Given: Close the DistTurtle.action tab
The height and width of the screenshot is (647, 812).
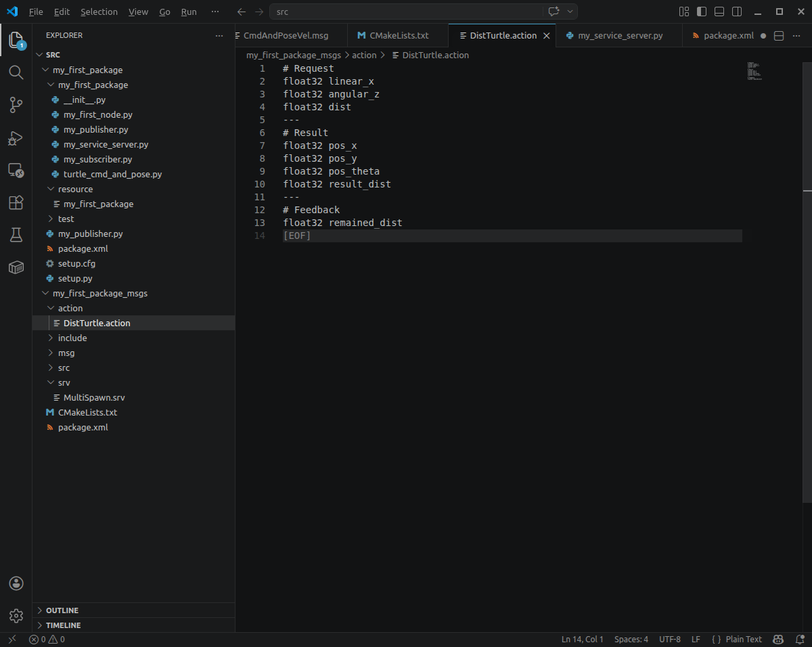Looking at the screenshot, I should (x=547, y=36).
